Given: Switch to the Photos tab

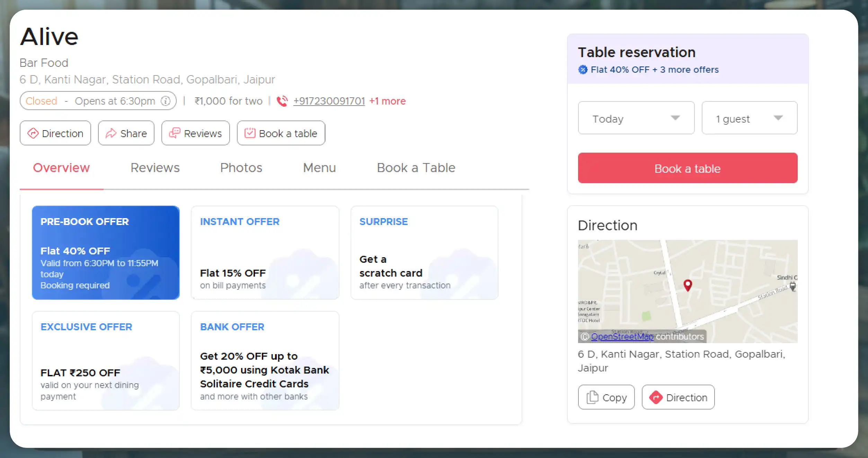Looking at the screenshot, I should click(241, 168).
